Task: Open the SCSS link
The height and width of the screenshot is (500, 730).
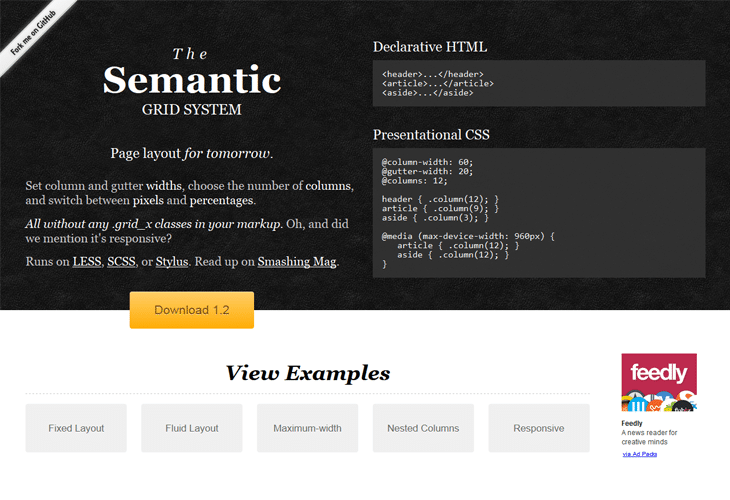Action: point(121,262)
